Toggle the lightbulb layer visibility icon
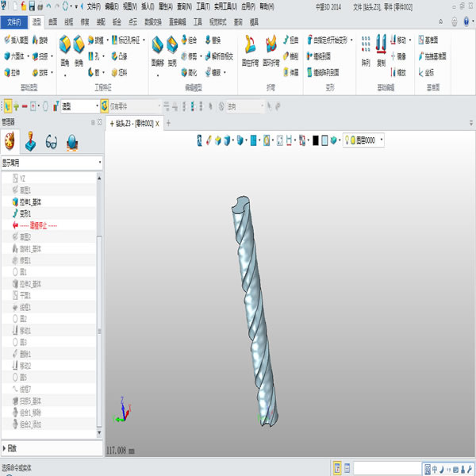The image size is (476, 476). point(348,140)
